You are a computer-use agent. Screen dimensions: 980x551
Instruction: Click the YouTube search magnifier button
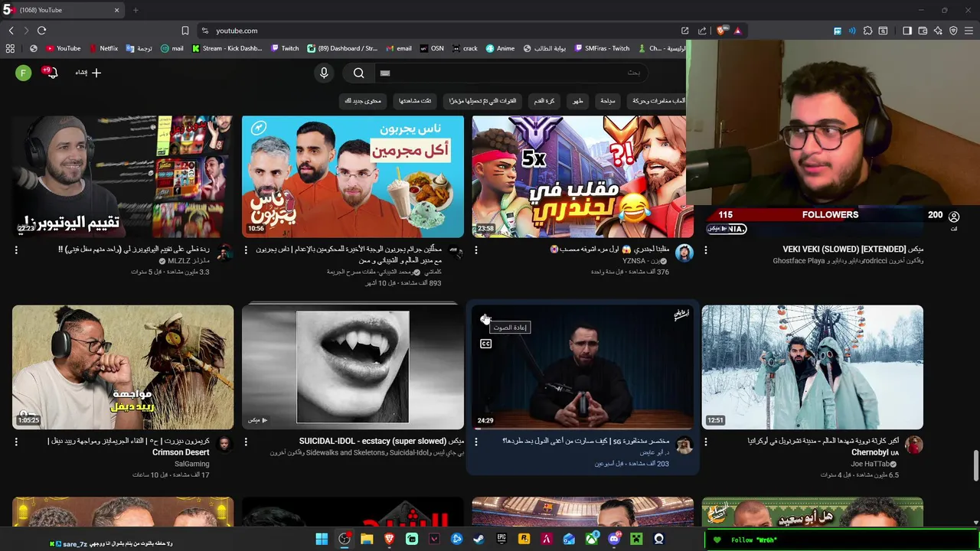click(x=358, y=73)
